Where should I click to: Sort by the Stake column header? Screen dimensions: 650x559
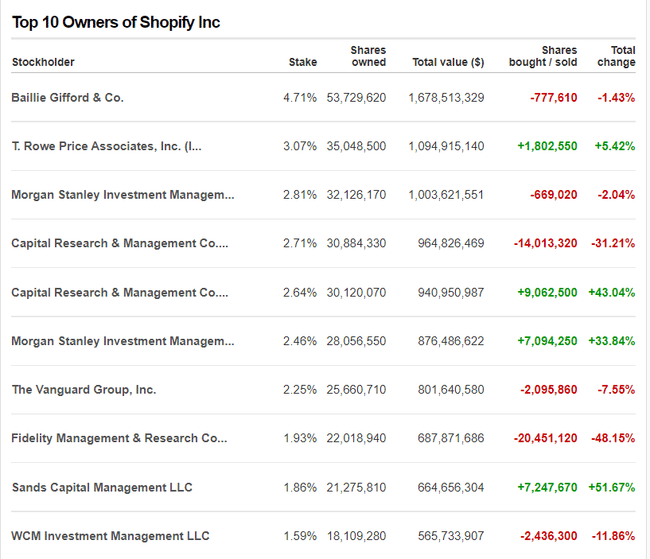click(302, 62)
